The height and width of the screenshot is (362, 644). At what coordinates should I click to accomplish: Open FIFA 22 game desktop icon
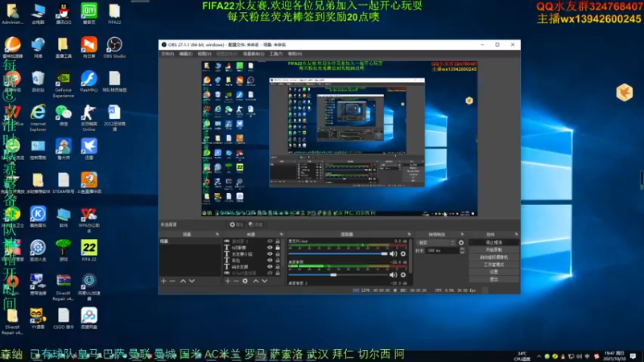point(89,250)
